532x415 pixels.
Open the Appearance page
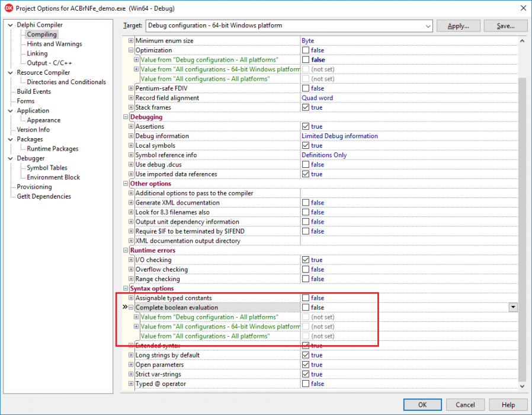[x=44, y=120]
